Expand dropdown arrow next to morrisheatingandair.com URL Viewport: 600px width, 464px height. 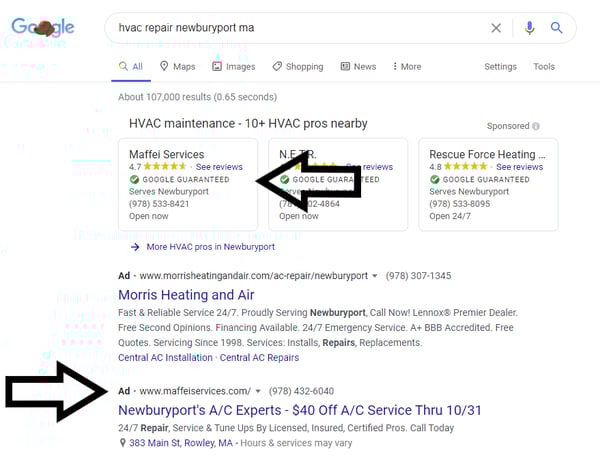tap(374, 276)
